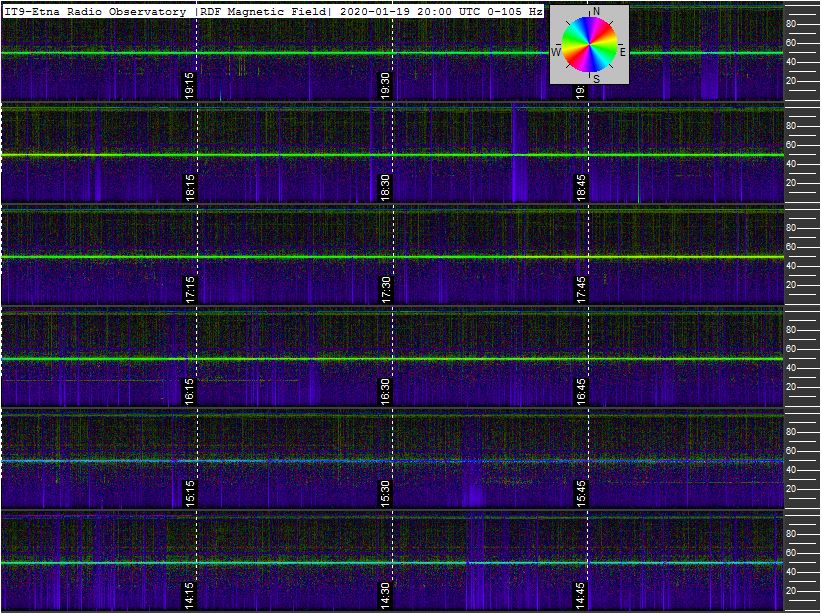Screen dimensions: 821x614
Task: Select the 18:30 time marker label
Action: (386, 187)
